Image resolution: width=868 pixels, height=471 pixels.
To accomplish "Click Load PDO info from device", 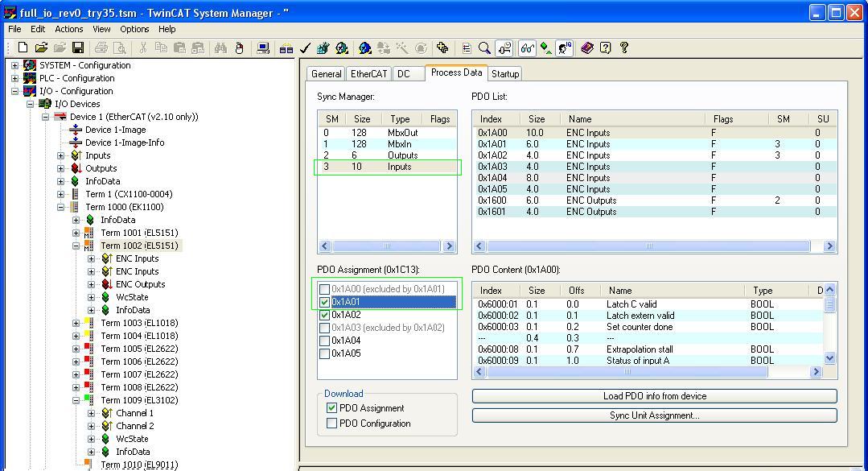I will click(x=654, y=396).
